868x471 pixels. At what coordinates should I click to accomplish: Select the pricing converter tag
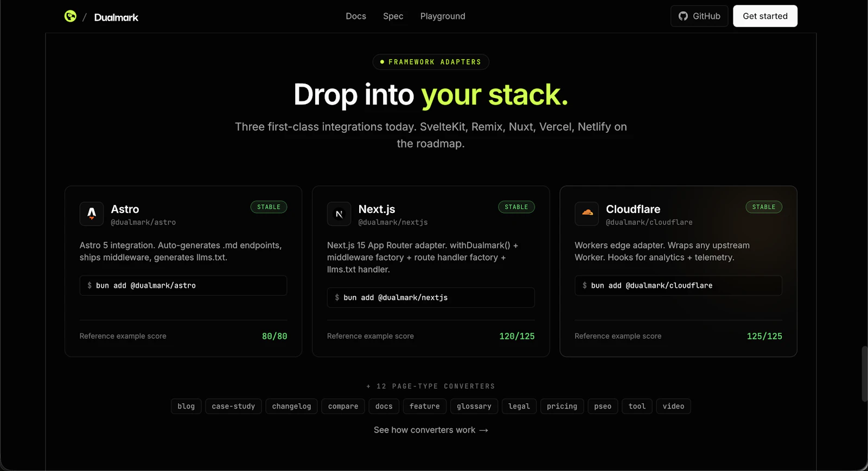pyautogui.click(x=562, y=407)
